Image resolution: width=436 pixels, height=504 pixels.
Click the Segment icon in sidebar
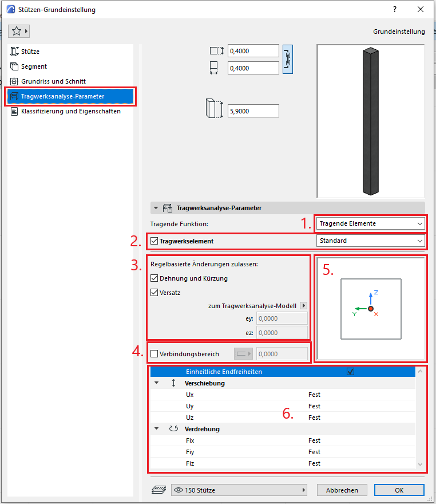point(14,66)
